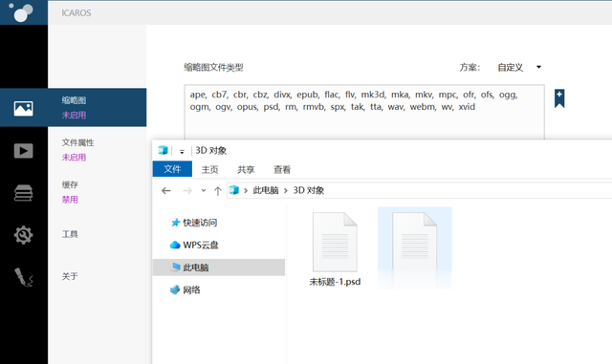Click the ICAROS title text
This screenshot has height=364, width=612.
[76, 12]
